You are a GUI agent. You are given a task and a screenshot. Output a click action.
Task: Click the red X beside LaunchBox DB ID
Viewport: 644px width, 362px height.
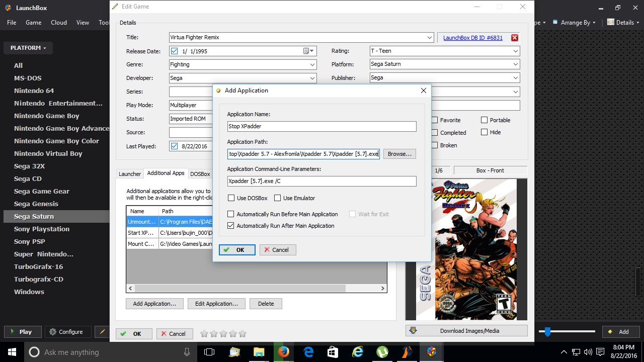click(x=514, y=38)
